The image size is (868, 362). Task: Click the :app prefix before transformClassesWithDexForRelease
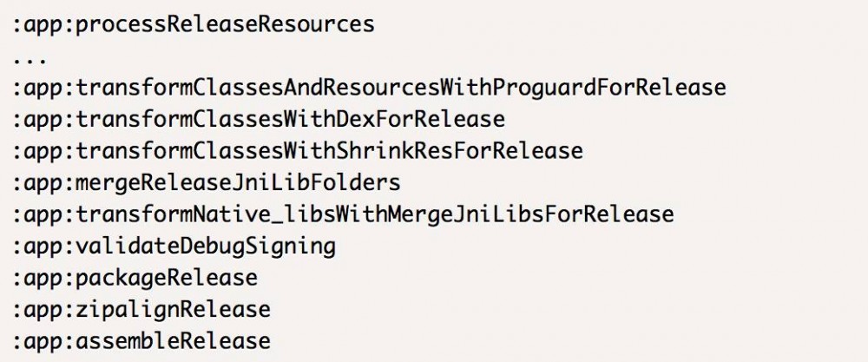pyautogui.click(x=41, y=119)
